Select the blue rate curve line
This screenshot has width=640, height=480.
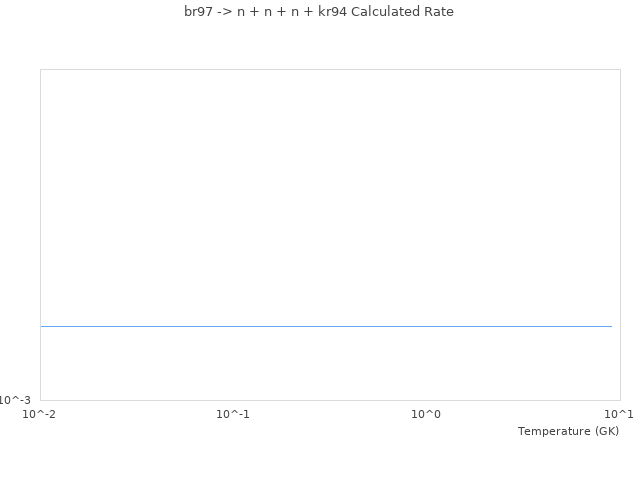[x=326, y=326]
